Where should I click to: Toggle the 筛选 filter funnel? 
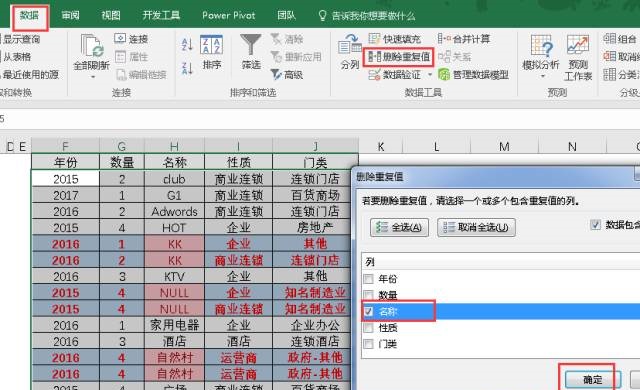pos(251,52)
